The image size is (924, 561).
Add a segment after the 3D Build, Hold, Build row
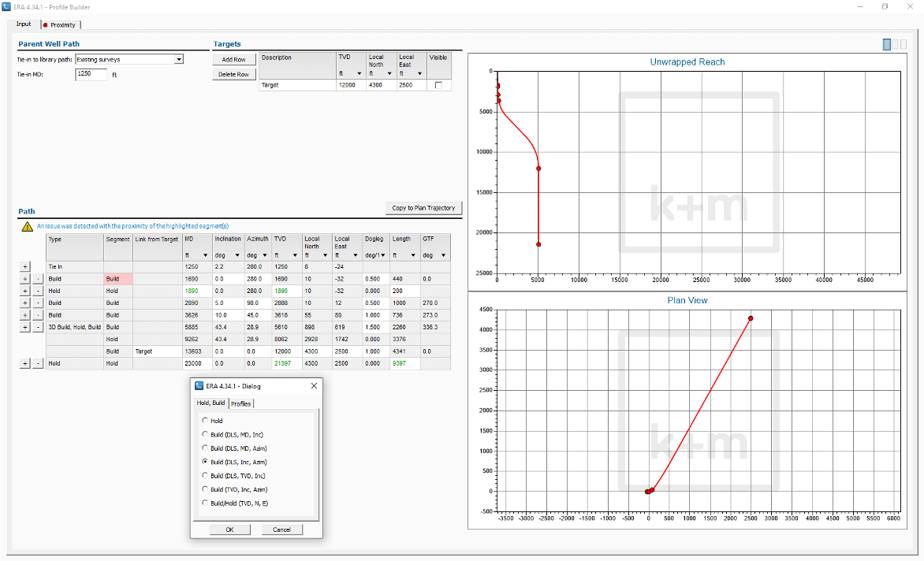(24, 327)
